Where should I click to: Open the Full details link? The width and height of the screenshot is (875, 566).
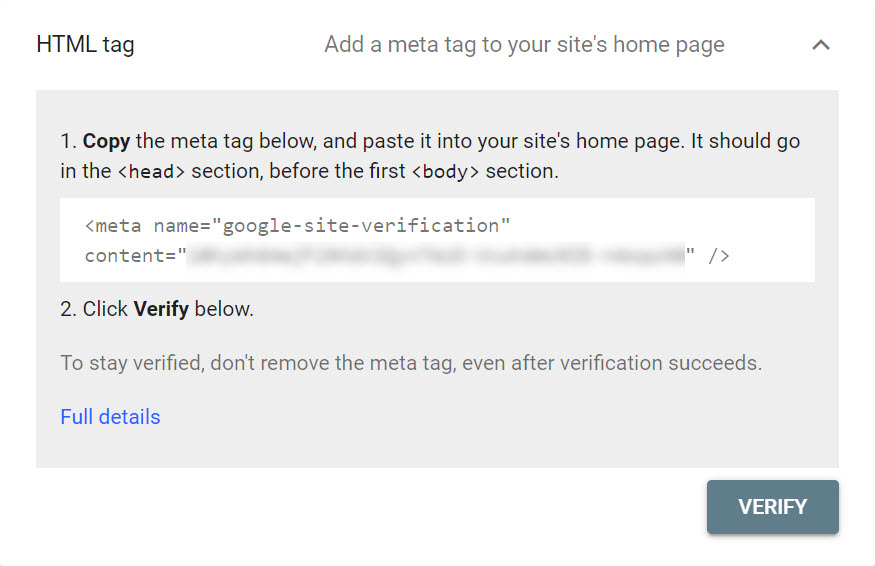110,417
